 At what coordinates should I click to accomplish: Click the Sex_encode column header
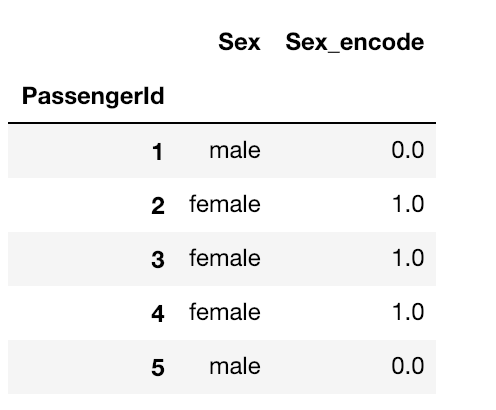click(x=355, y=42)
